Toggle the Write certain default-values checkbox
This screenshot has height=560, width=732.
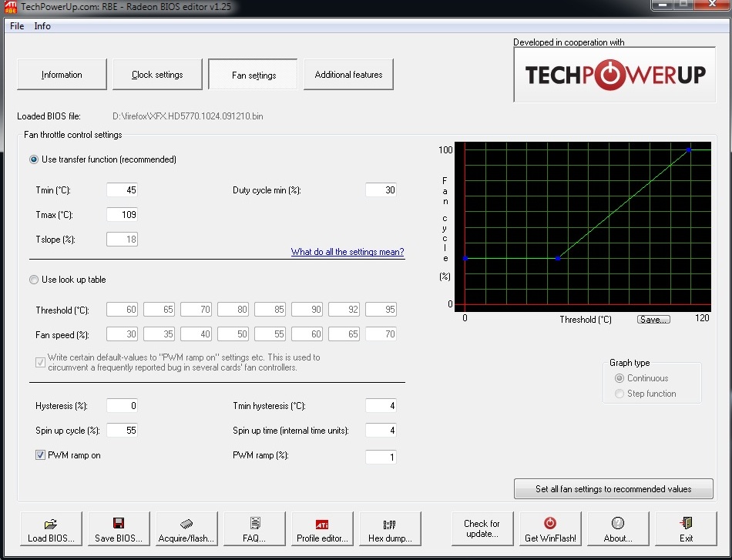point(40,362)
